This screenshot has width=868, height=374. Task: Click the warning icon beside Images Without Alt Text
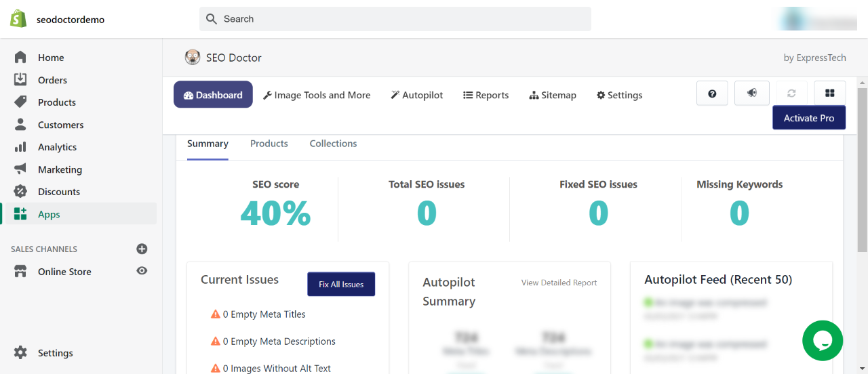(216, 368)
